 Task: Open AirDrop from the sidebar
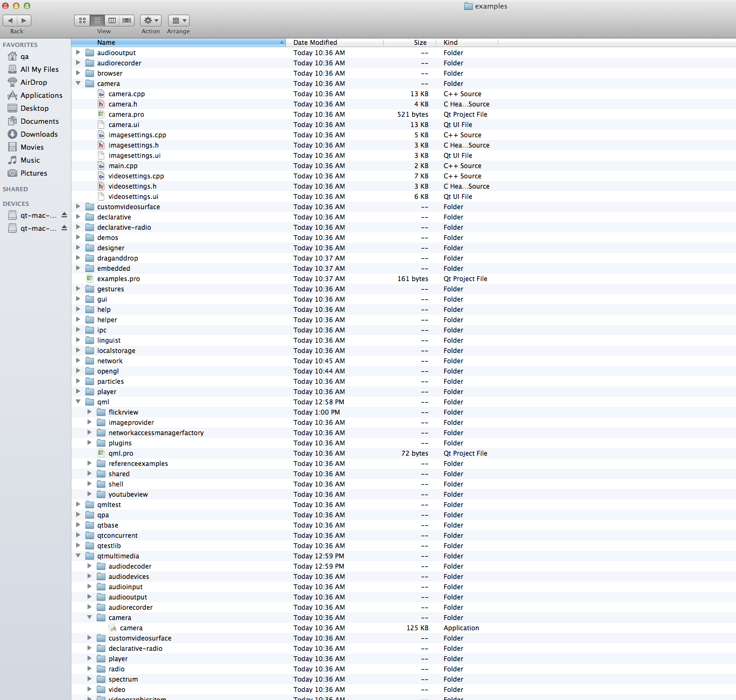(34, 82)
